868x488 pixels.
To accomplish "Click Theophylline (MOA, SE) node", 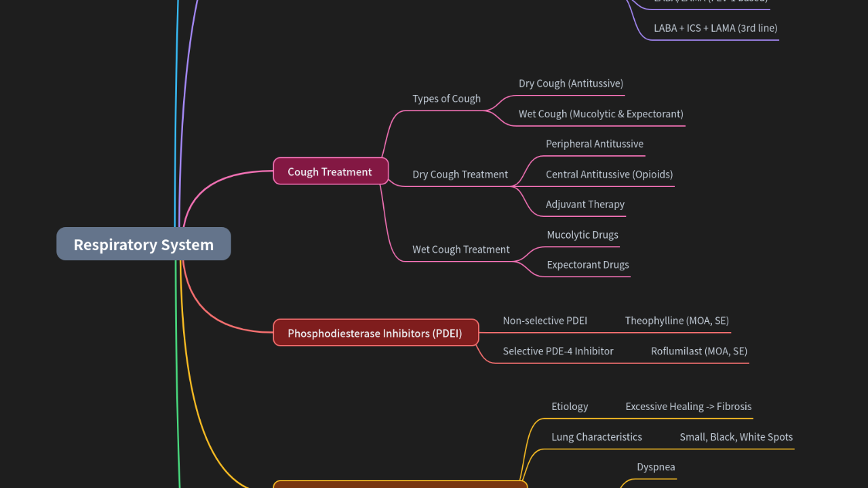I will pos(676,321).
